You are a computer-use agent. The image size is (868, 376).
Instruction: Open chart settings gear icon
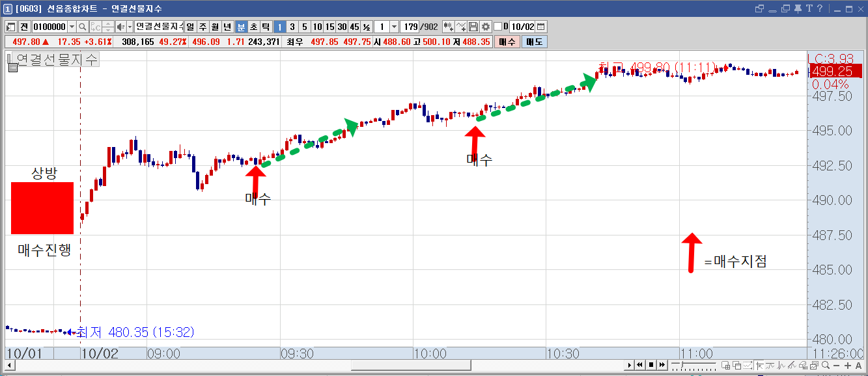click(486, 27)
